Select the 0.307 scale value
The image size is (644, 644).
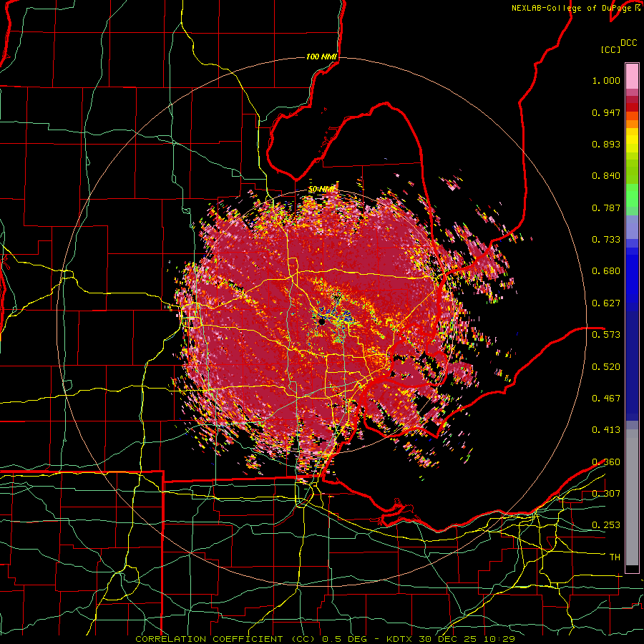tap(606, 493)
